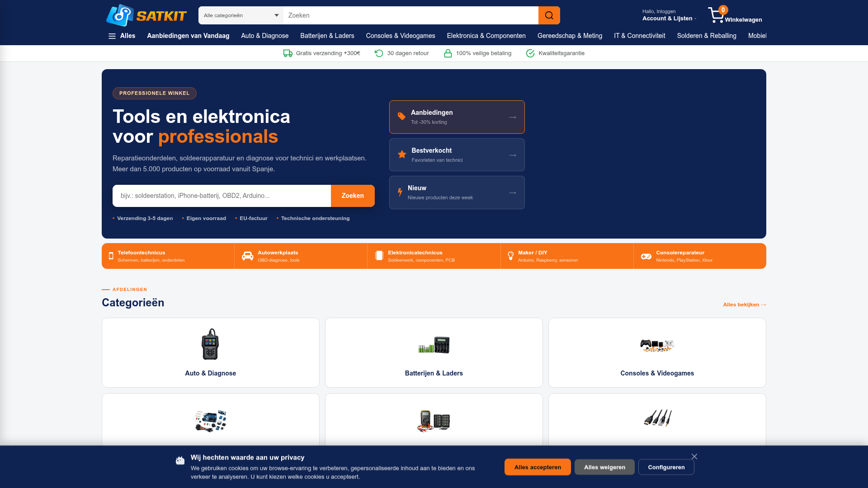Click the 30 dagen retour arrow icon
This screenshot has height=488, width=868.
[x=379, y=53]
